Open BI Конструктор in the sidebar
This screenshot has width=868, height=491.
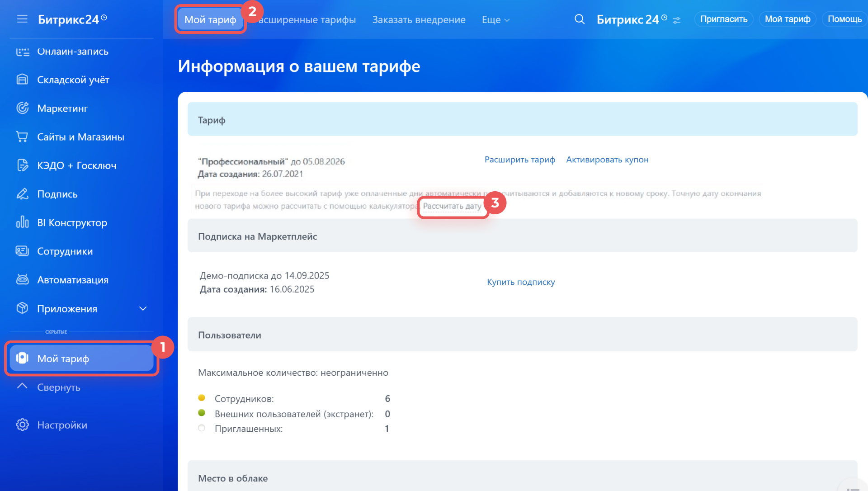[72, 223]
